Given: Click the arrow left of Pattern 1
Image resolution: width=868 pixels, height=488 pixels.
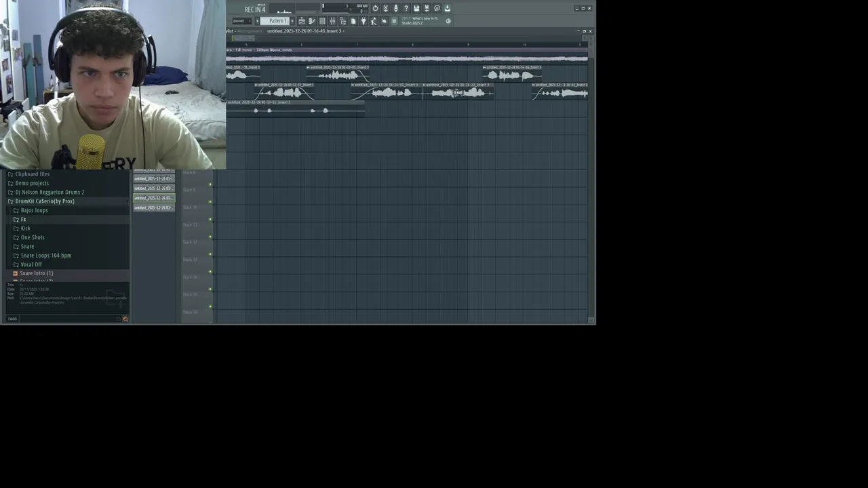Looking at the screenshot, I should [257, 21].
